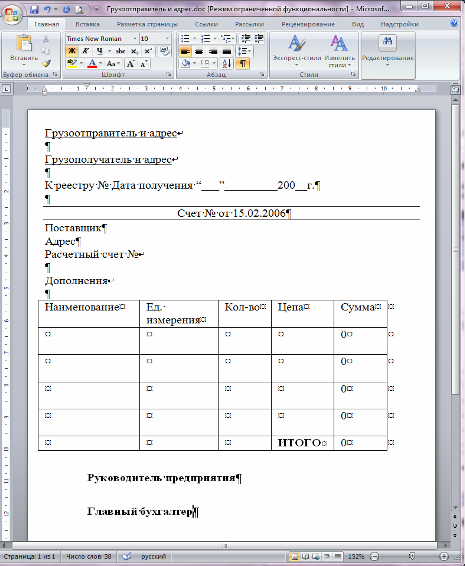Image resolution: width=465 pixels, height=566 pixels.
Task: Click the horizontal scrollbar thumb
Action: 225,545
